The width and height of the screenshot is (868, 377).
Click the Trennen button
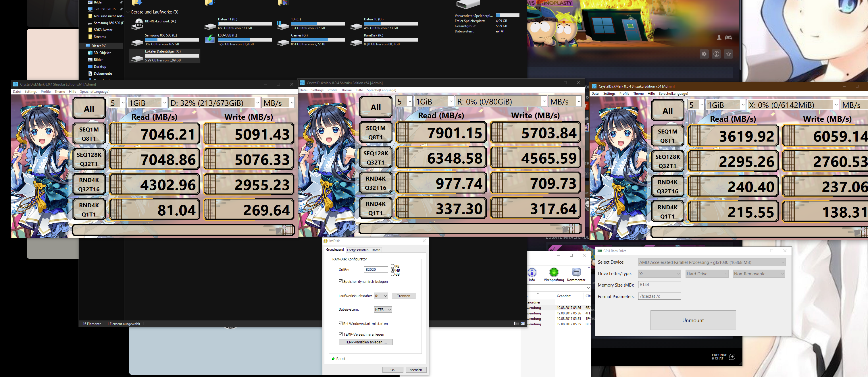[403, 296]
